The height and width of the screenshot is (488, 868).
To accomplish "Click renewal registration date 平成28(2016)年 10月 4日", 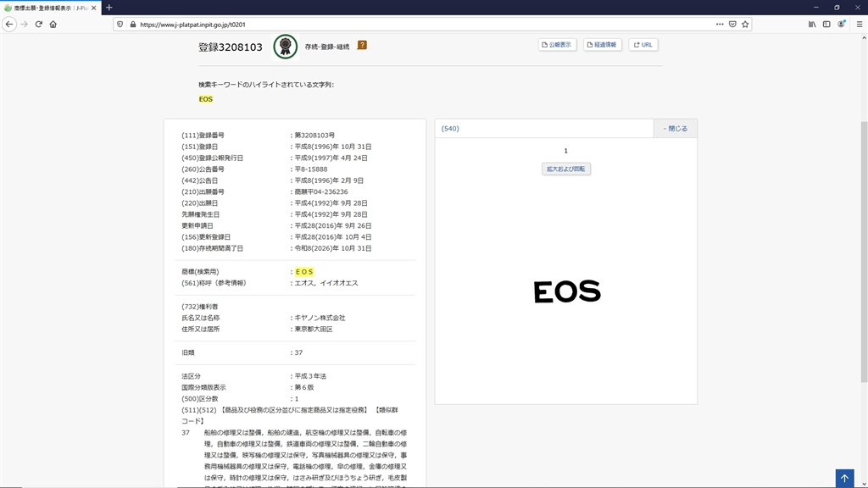I will click(x=332, y=237).
